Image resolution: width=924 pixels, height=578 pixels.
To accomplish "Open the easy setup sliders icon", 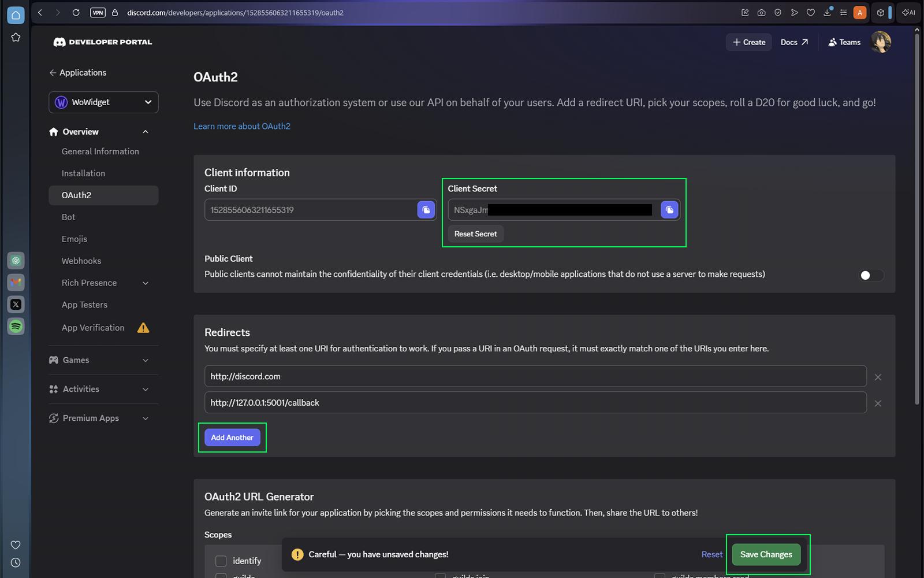I will [x=843, y=12].
